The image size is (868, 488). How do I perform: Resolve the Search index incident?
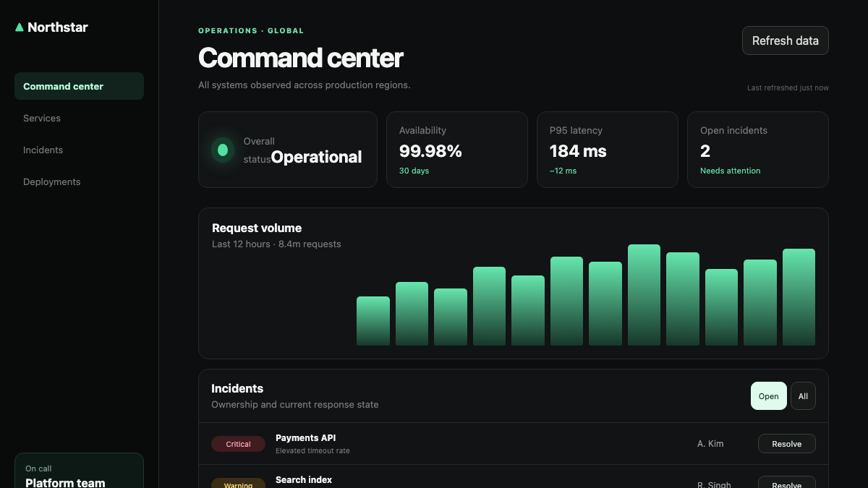coord(786,482)
